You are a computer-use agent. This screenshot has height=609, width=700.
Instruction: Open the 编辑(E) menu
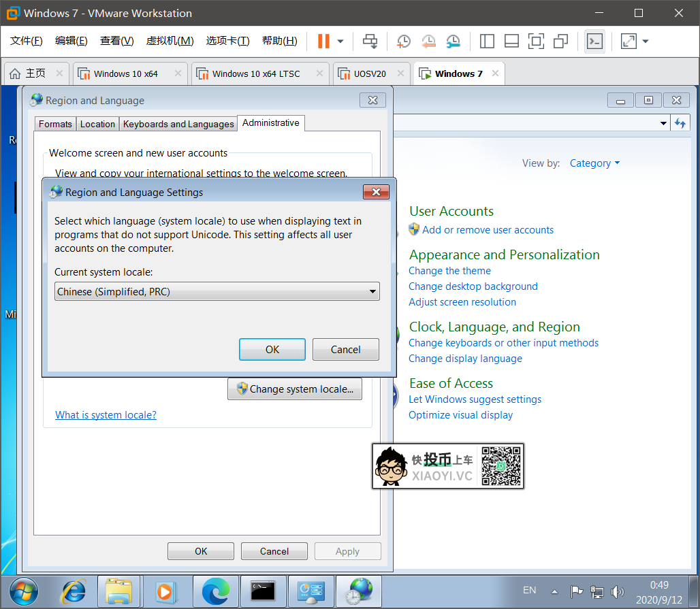(71, 41)
